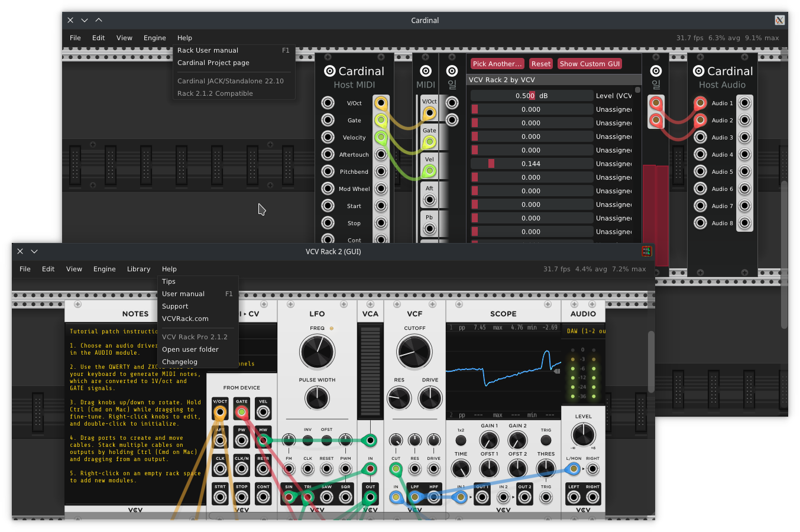Image resolution: width=800 pixels, height=532 pixels.
Task: Click the CONT port on MIDI to CV module
Action: [x=263, y=497]
